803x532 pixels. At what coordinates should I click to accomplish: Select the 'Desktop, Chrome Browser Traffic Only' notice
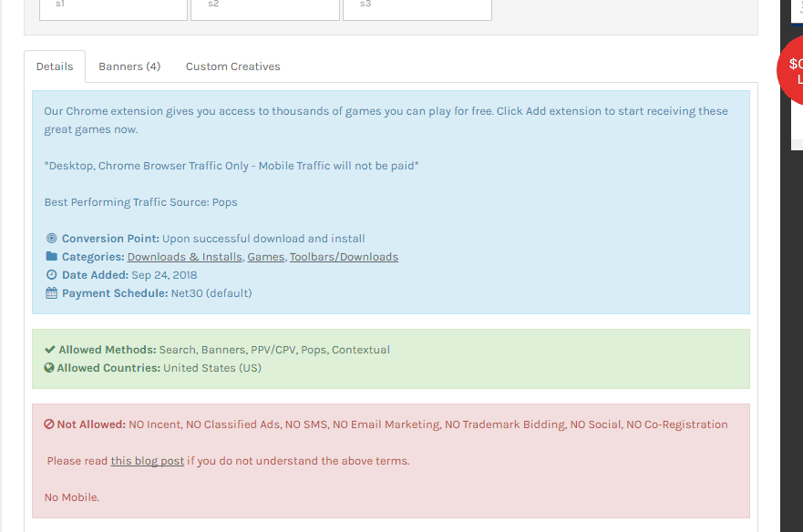coord(232,166)
